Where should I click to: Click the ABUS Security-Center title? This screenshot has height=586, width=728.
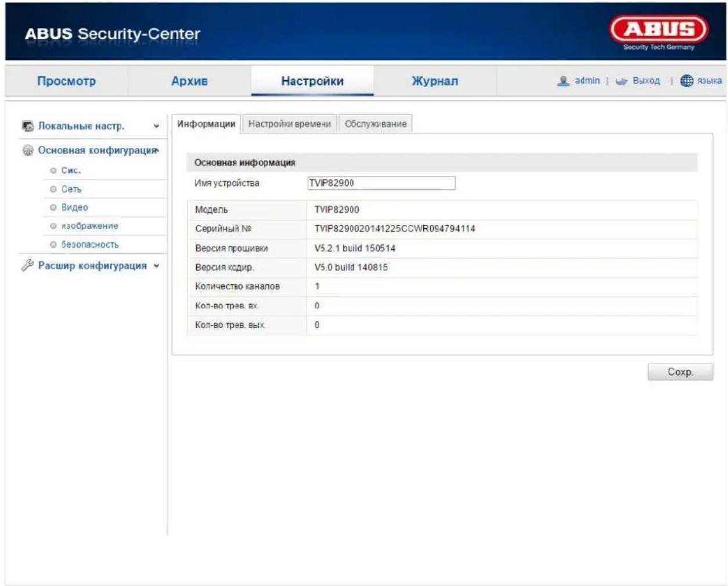pyautogui.click(x=112, y=34)
